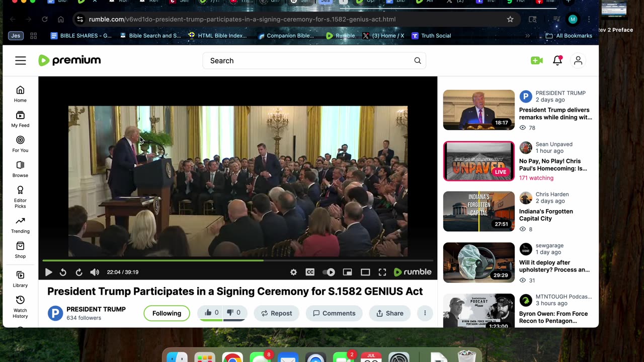This screenshot has height=362, width=644.
Task: Skip forward with forward arrow
Action: coord(79,272)
